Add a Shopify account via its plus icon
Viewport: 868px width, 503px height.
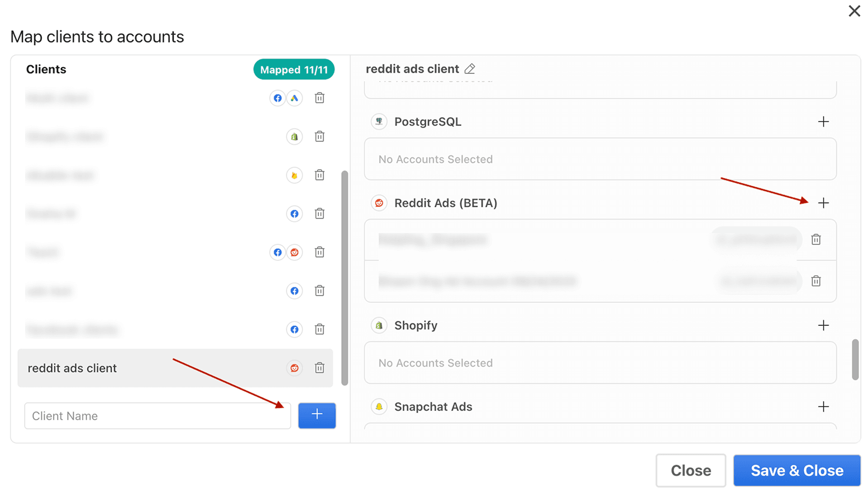point(823,325)
